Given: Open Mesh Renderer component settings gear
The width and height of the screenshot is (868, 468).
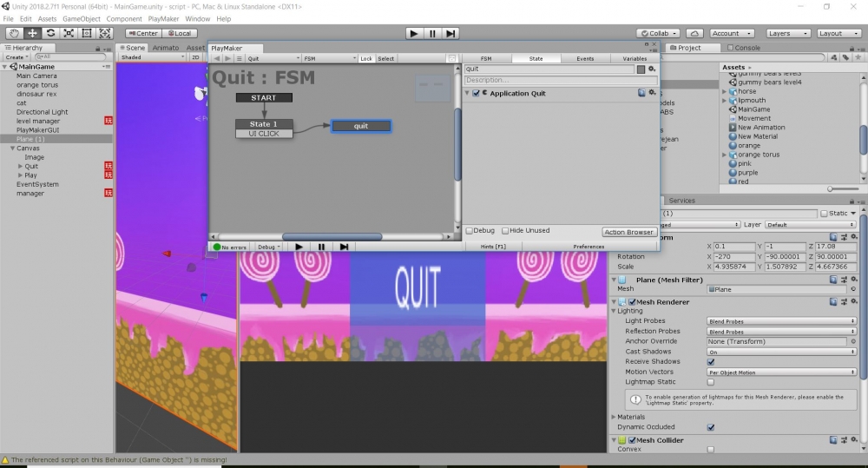Looking at the screenshot, I should click(x=854, y=302).
